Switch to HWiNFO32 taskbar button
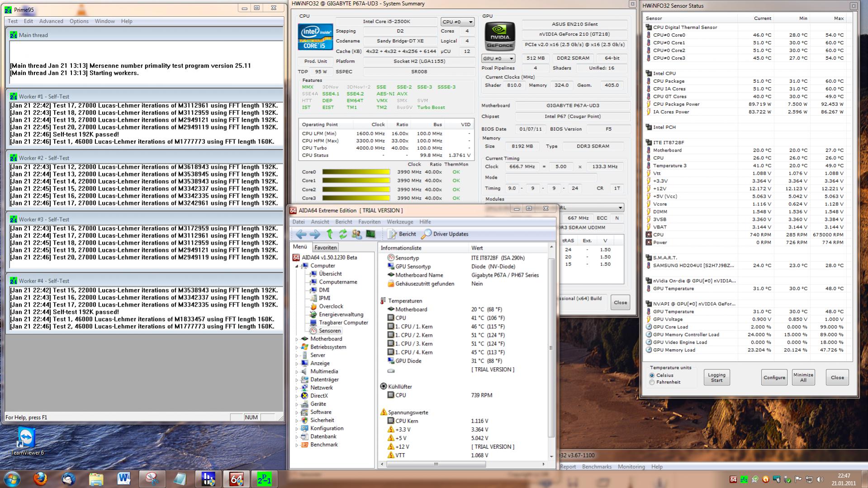The width and height of the screenshot is (868, 488). click(x=208, y=479)
